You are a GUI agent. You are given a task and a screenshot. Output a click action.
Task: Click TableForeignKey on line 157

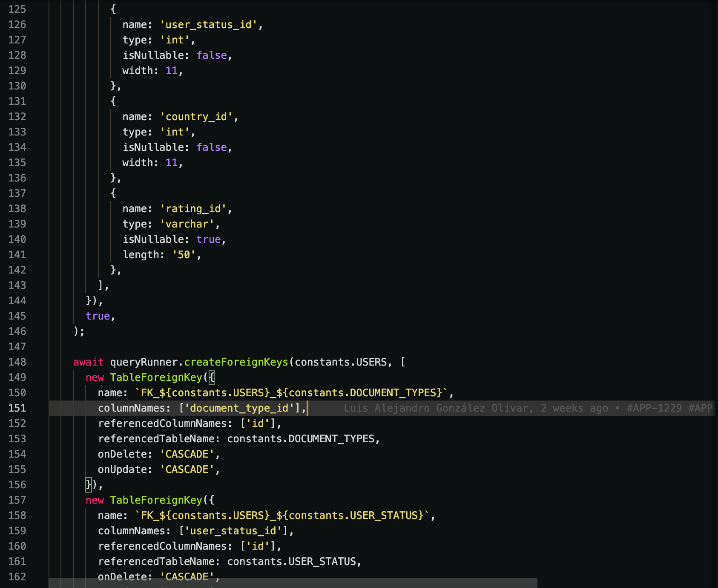click(x=156, y=500)
